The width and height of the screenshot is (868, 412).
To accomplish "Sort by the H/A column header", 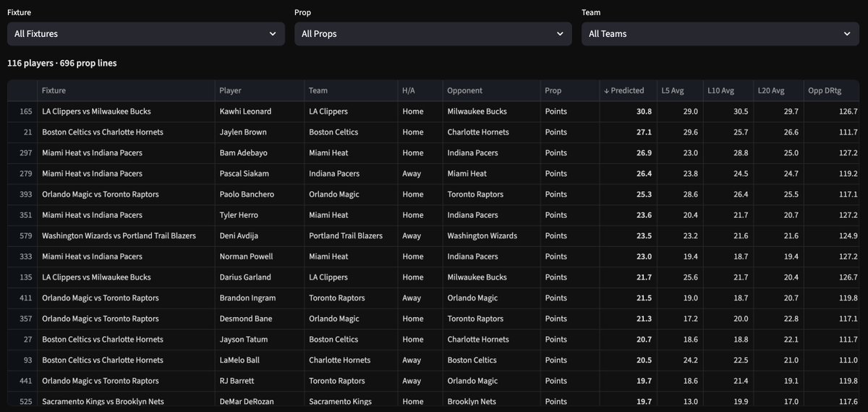I will (x=419, y=91).
